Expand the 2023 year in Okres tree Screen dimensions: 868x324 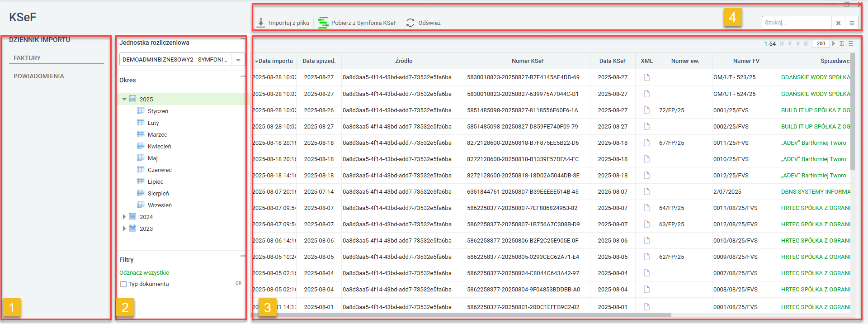124,229
